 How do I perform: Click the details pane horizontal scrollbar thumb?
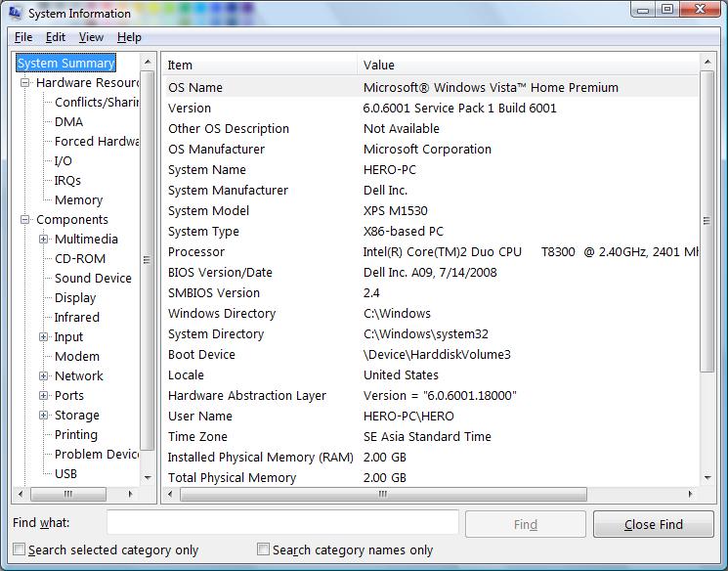click(383, 494)
